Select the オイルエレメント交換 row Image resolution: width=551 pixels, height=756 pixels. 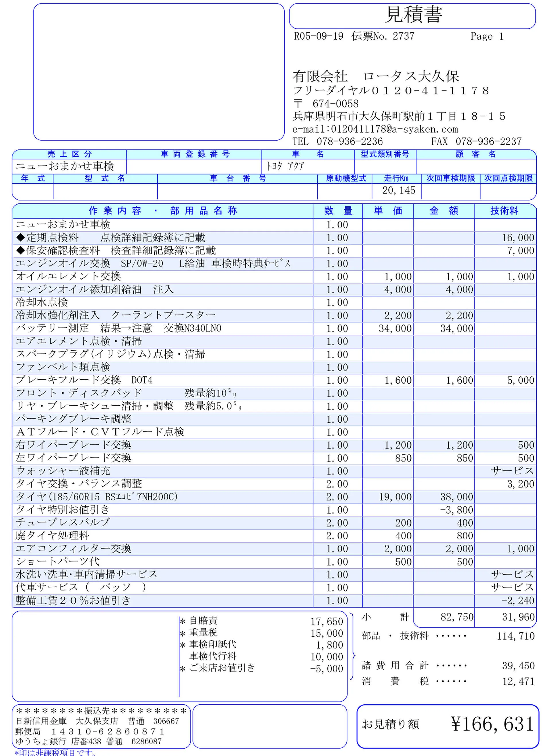[274, 277]
